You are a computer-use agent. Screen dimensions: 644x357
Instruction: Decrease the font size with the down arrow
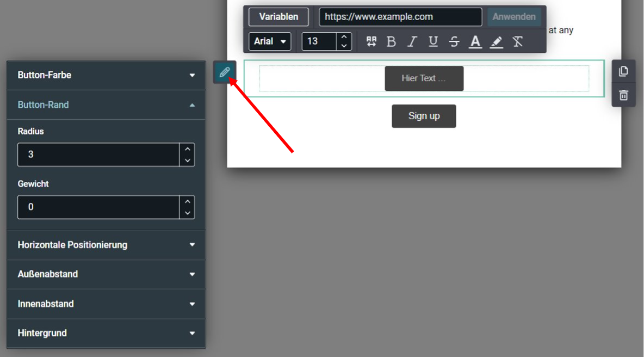[x=344, y=46]
